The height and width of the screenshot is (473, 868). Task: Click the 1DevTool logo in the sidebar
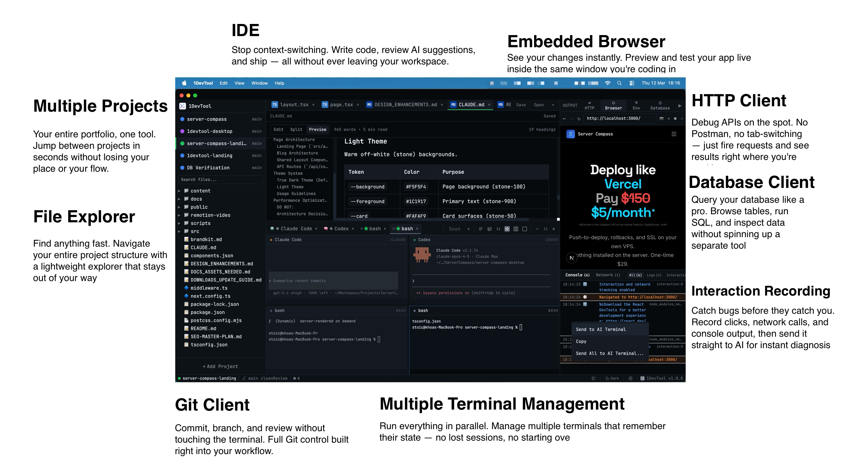pyautogui.click(x=183, y=106)
